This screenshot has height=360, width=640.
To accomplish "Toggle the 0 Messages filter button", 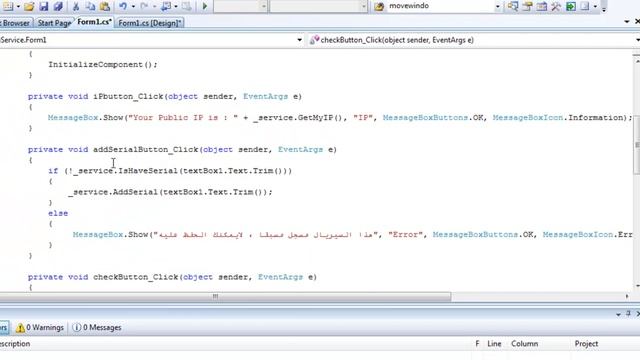I will coord(97,327).
